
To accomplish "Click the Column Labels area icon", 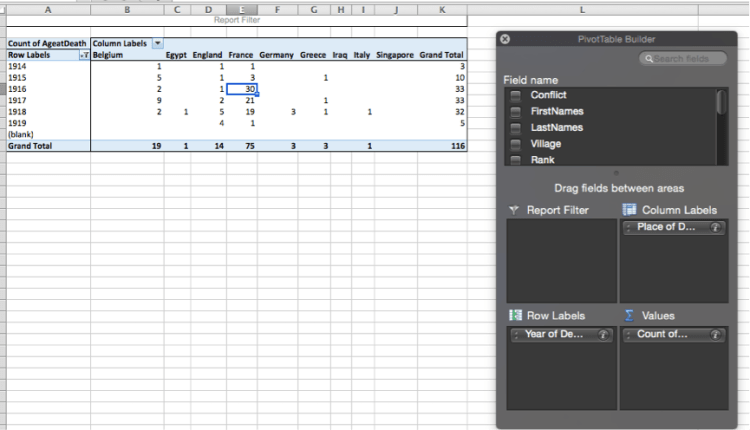I will 630,210.
